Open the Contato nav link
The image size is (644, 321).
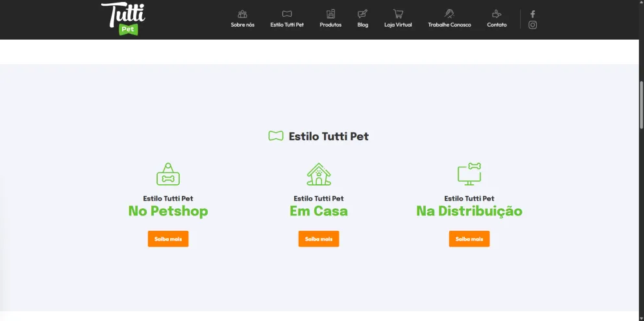pos(497,25)
